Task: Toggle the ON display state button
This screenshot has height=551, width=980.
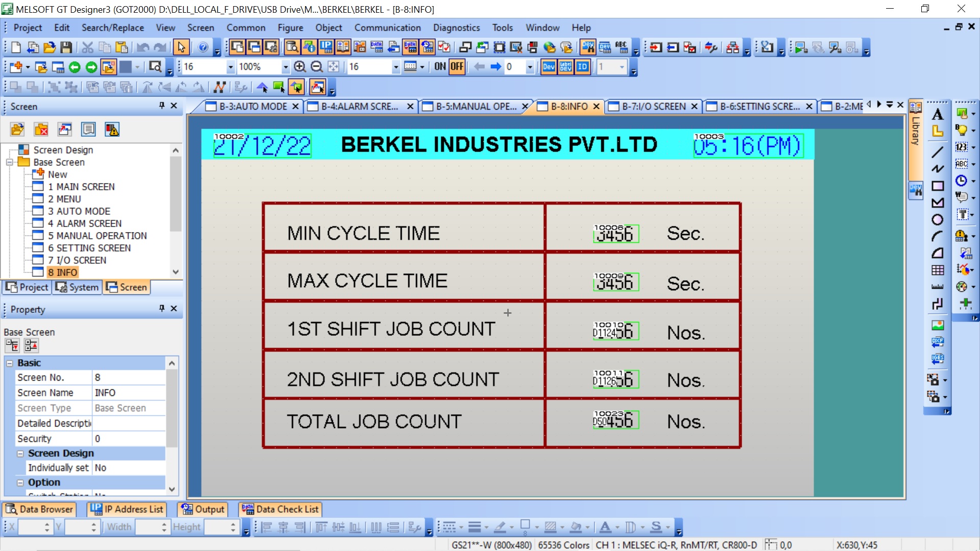Action: point(440,67)
